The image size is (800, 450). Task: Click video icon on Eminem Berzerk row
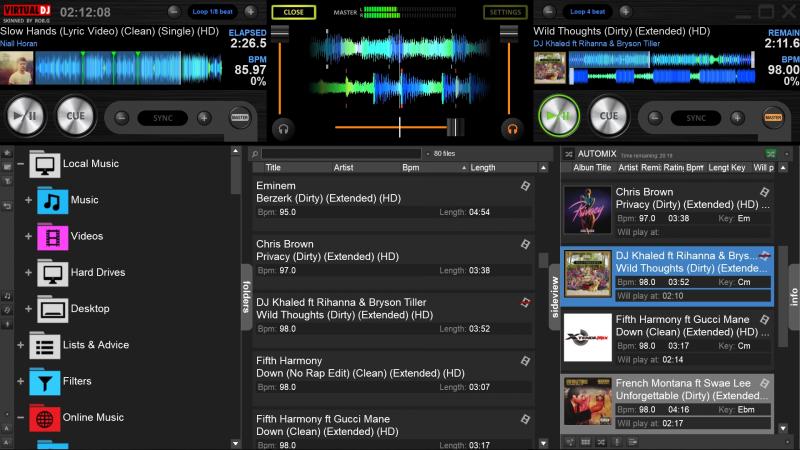pos(525,186)
